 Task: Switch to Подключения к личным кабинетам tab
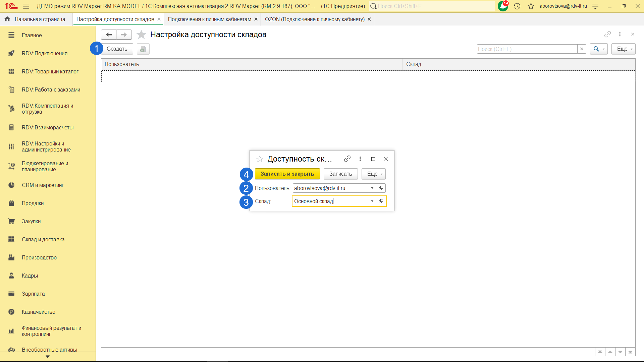pos(209,19)
